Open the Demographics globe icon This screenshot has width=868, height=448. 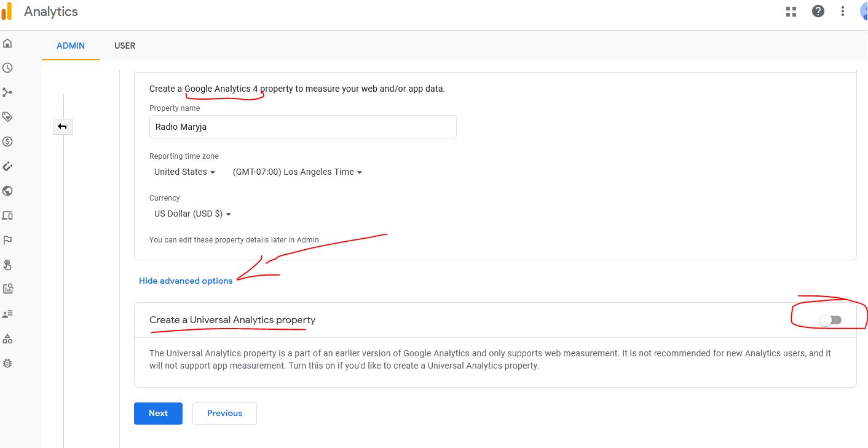(x=7, y=191)
